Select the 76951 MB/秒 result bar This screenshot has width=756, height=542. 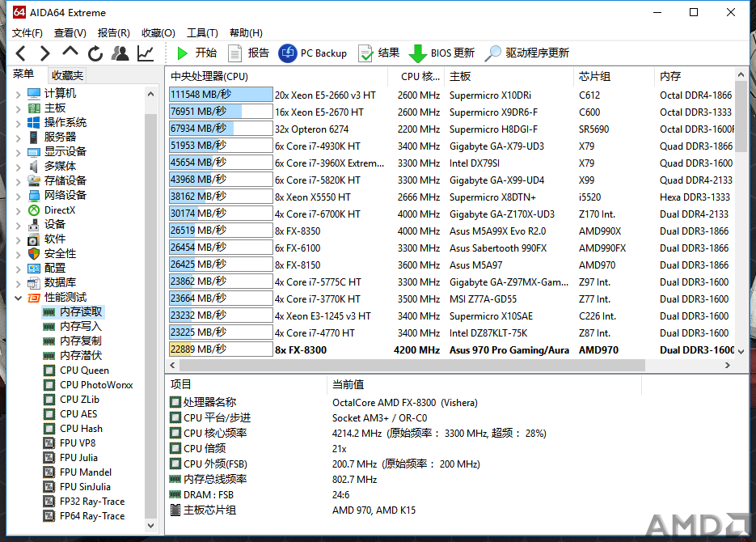pyautogui.click(x=221, y=112)
